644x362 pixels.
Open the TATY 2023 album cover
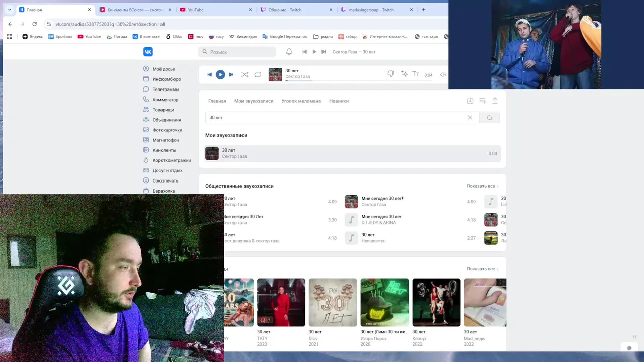click(281, 302)
